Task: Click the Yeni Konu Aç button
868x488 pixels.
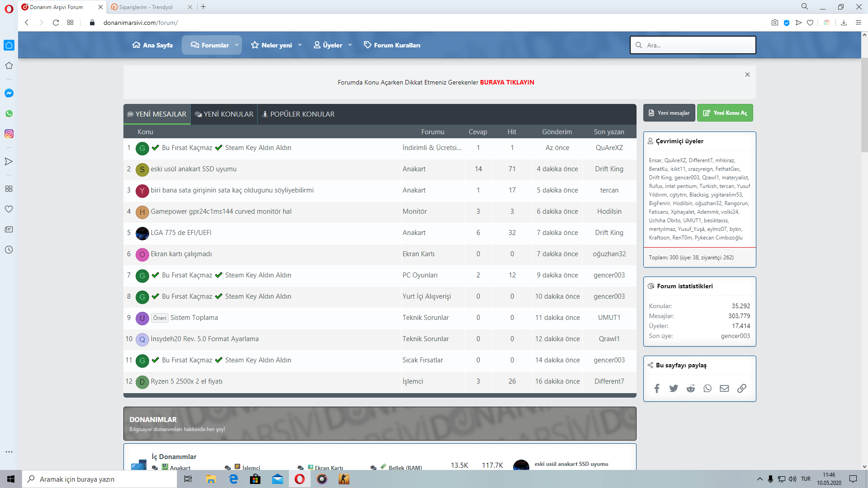Action: (x=725, y=113)
